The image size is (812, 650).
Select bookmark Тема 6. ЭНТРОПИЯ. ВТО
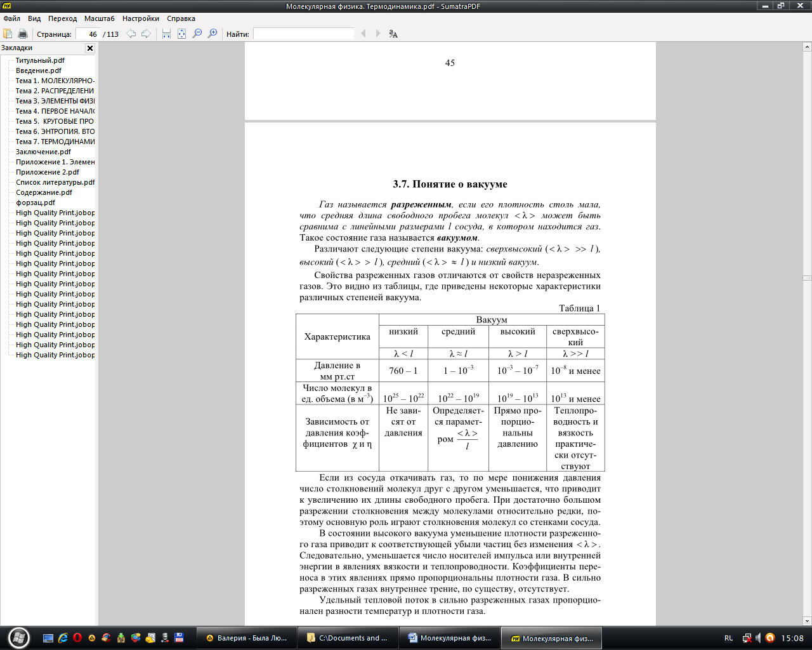[55, 131]
